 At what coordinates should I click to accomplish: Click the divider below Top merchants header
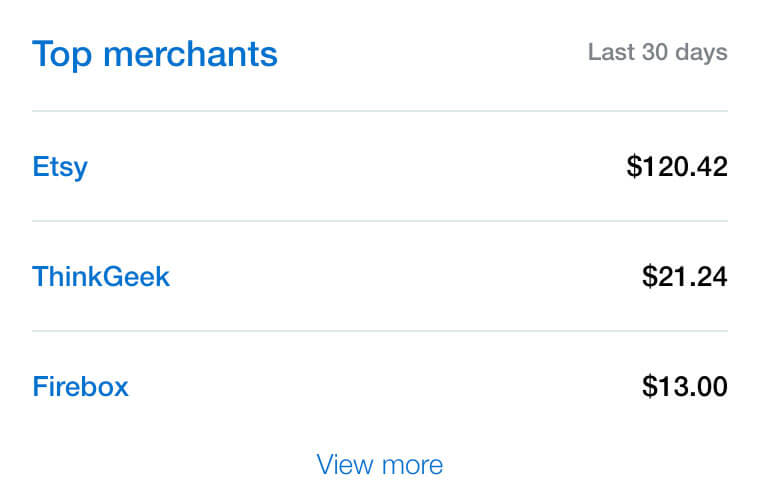tap(380, 111)
